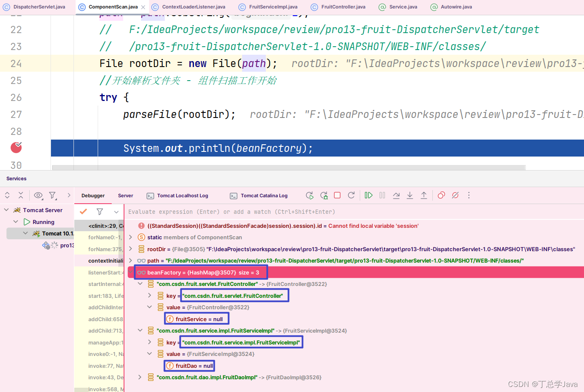Open the Autowire.java annotation tab
The height and width of the screenshot is (392, 584).
[451, 7]
